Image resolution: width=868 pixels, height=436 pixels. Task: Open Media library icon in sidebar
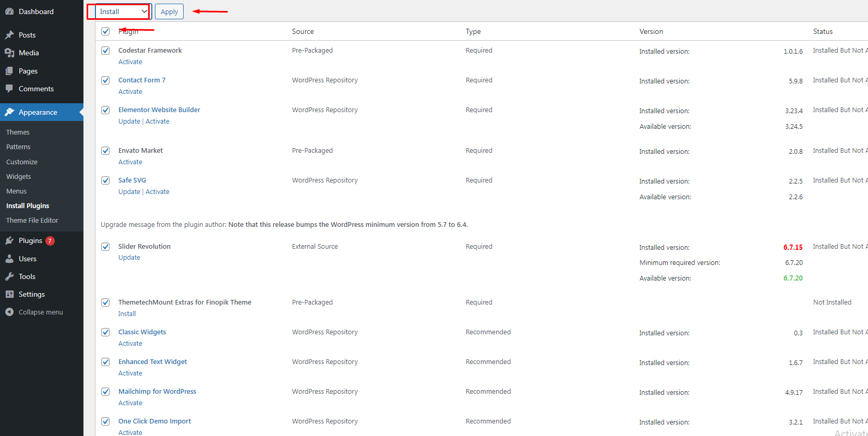point(9,53)
